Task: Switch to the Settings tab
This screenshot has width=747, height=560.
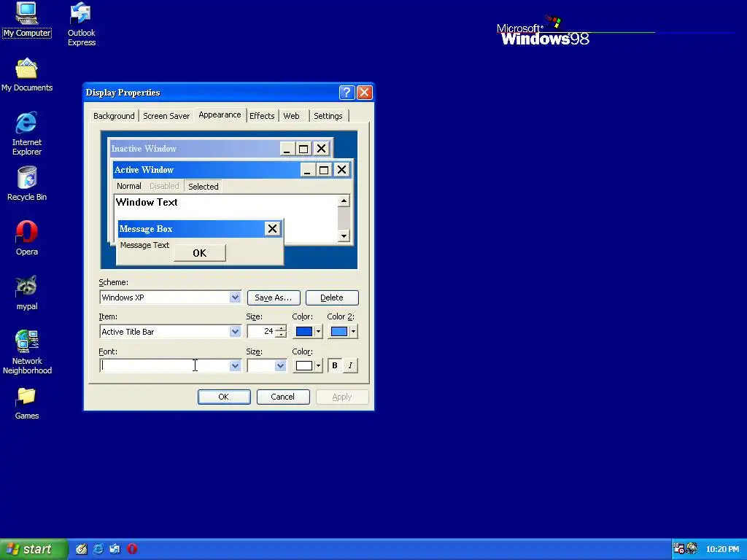Action: (x=328, y=116)
